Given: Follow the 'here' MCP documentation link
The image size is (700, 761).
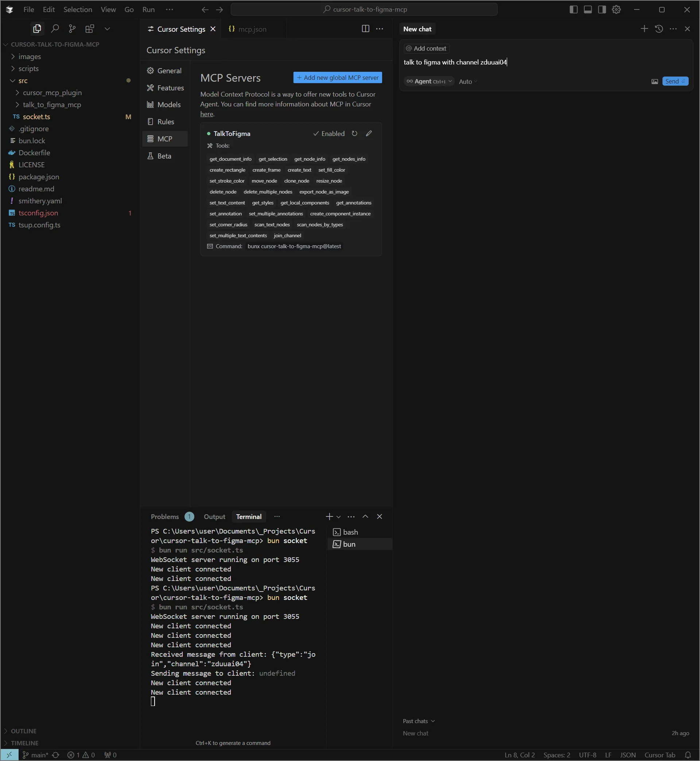Looking at the screenshot, I should click(206, 114).
